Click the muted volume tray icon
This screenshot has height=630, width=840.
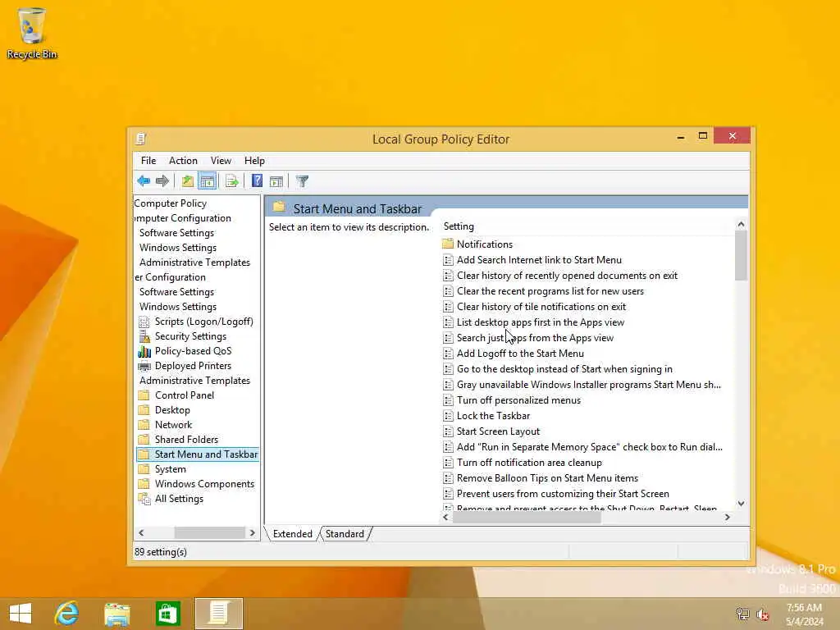point(762,614)
